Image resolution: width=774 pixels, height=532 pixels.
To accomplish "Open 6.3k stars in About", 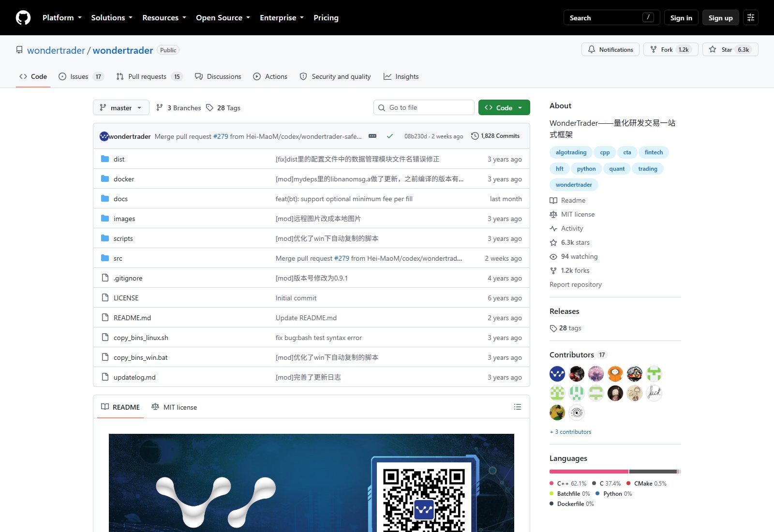I will (x=570, y=242).
